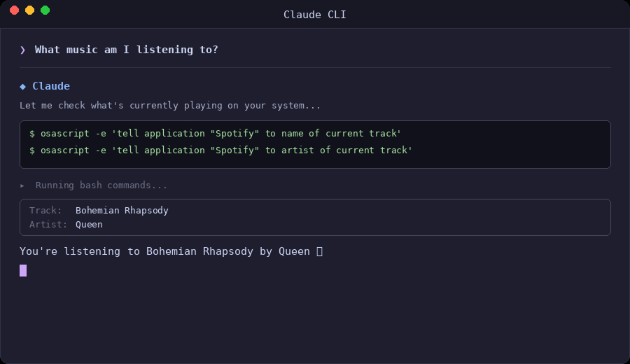Focus the purple block cursor input
630x364 pixels.
[x=23, y=270]
